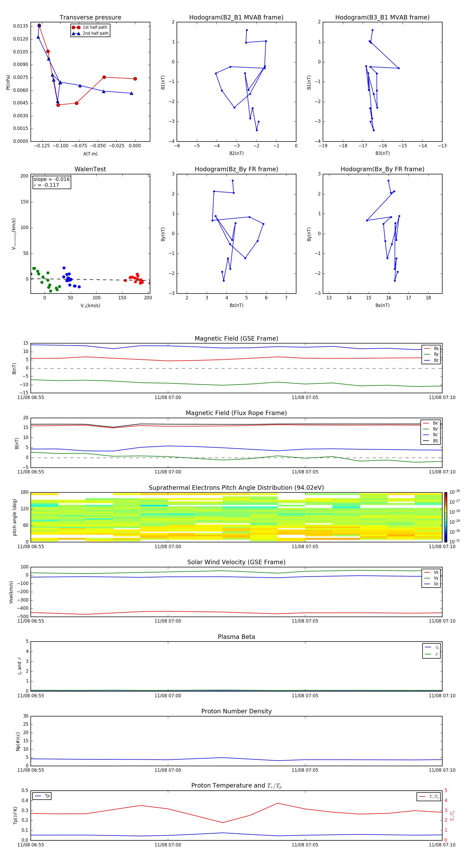Click the 'βp and β' y-axis label
This screenshot has width=473, height=868.
pyautogui.click(x=19, y=666)
